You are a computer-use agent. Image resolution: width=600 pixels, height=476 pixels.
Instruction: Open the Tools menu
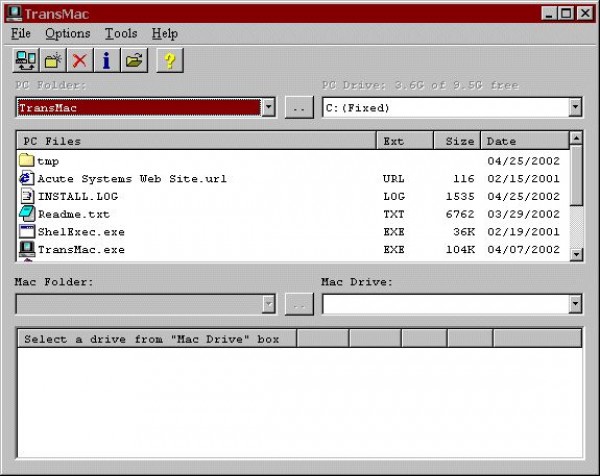pyautogui.click(x=121, y=34)
